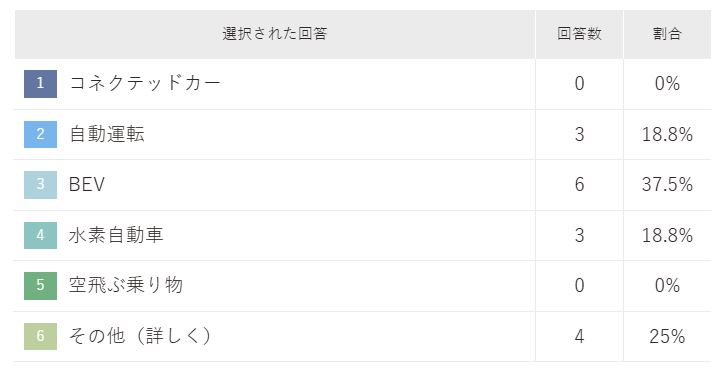Image resolution: width=722 pixels, height=380 pixels.
Task: Click the response count 6 for BEV
Action: point(579,185)
